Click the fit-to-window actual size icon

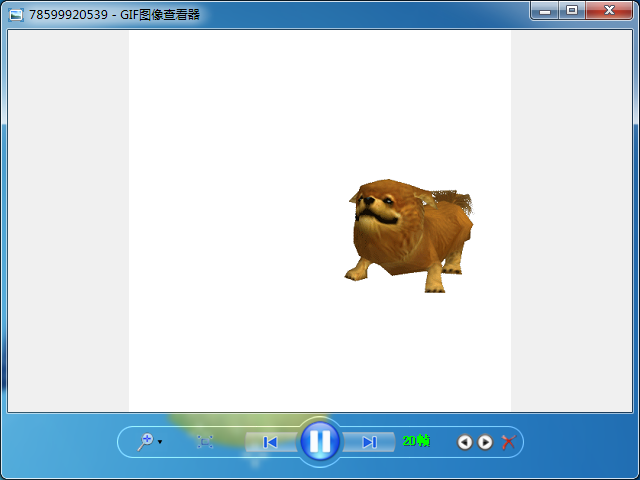205,442
